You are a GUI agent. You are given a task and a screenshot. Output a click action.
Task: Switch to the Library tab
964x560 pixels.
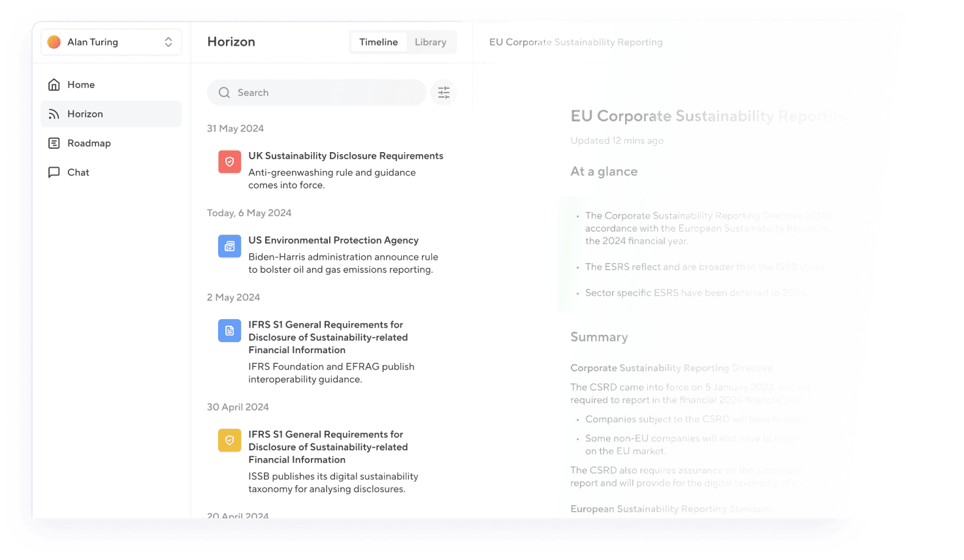click(x=430, y=42)
